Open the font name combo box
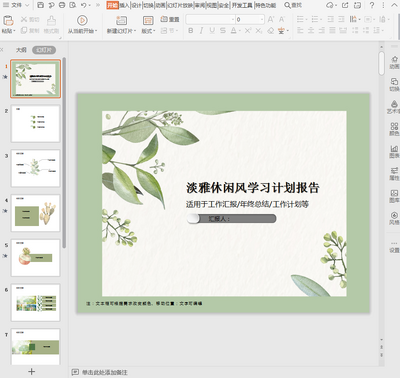Screen dimensions: 400x378 tap(210, 19)
